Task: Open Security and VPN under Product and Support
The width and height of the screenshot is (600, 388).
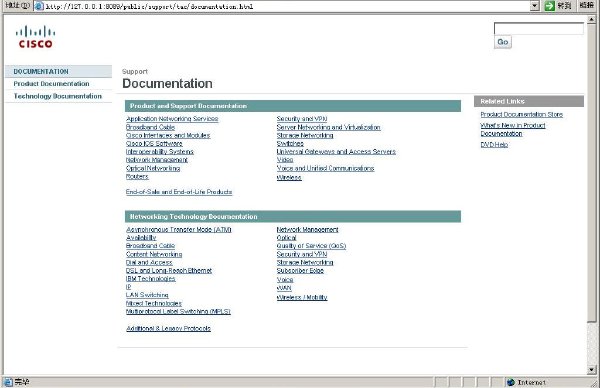Action: coord(302,119)
